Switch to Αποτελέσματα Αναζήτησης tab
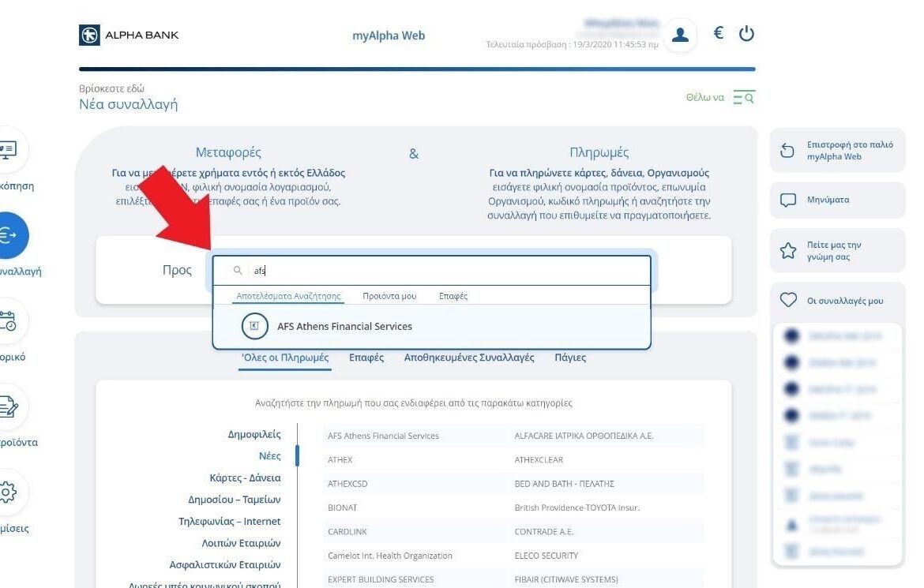This screenshot has height=588, width=924. pyautogui.click(x=288, y=296)
